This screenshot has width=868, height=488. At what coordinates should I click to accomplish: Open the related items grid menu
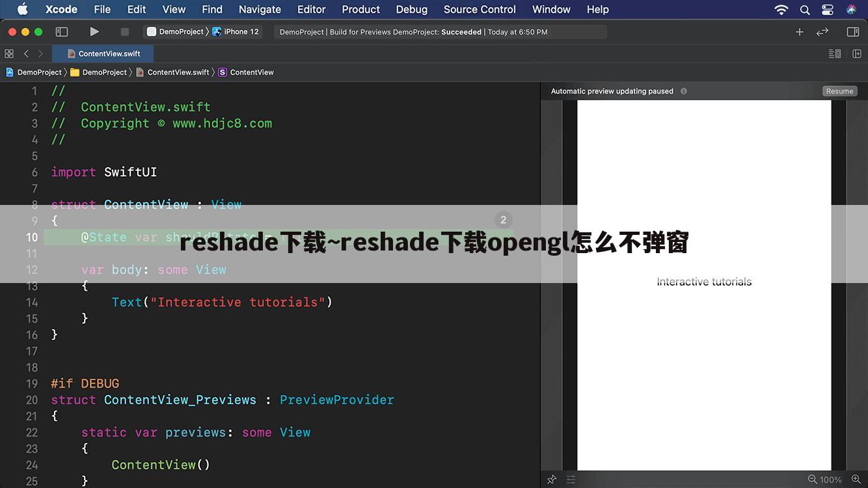[9, 53]
